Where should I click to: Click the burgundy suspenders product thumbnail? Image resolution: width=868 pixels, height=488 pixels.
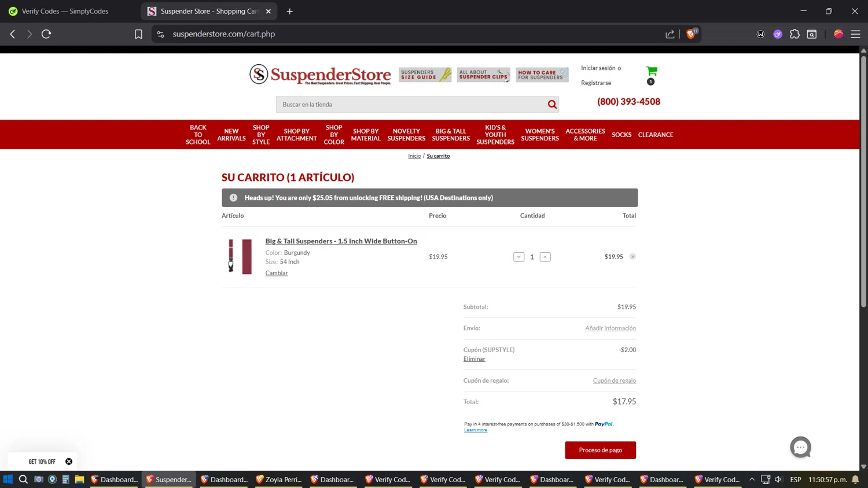tap(240, 256)
